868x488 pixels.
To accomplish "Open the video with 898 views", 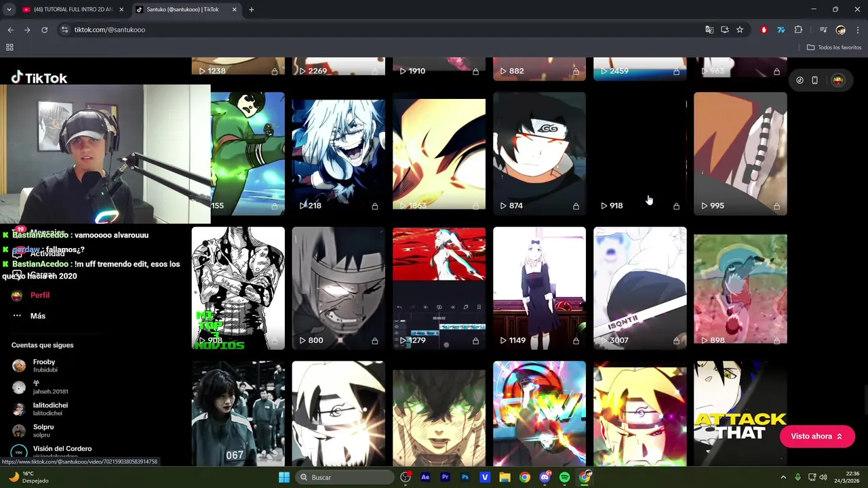I will pos(740,289).
